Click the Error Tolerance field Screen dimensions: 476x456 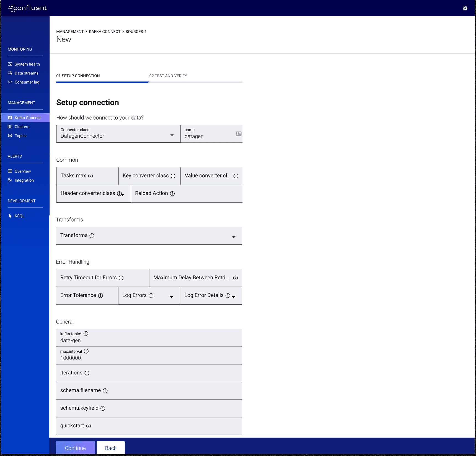pyautogui.click(x=87, y=295)
